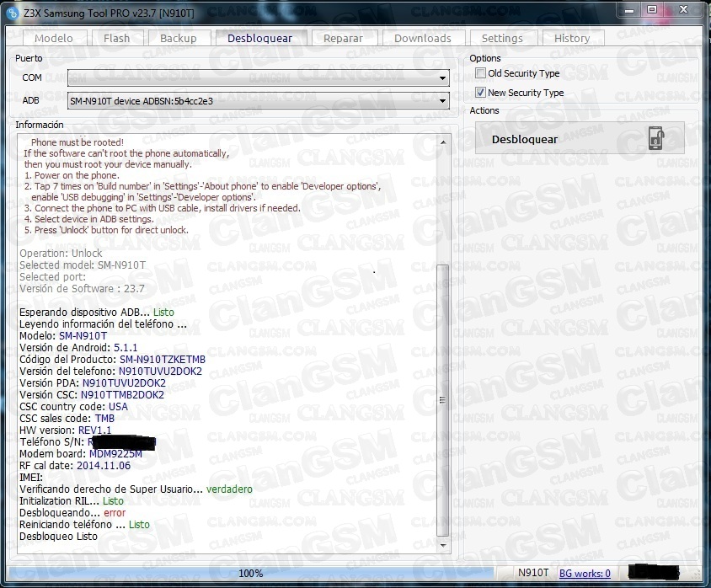The image size is (711, 588).
Task: Click 'Verificando derecho de Super Usuario' line
Action: 136,489
